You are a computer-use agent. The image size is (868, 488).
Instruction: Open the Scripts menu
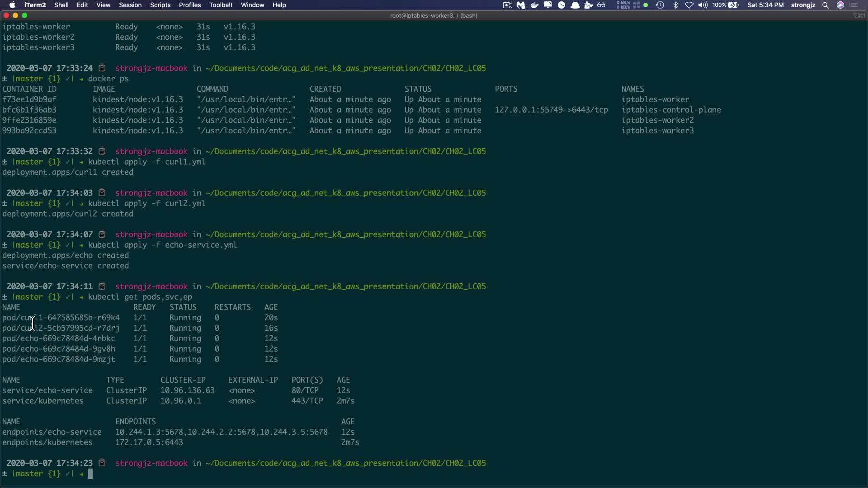pos(160,5)
